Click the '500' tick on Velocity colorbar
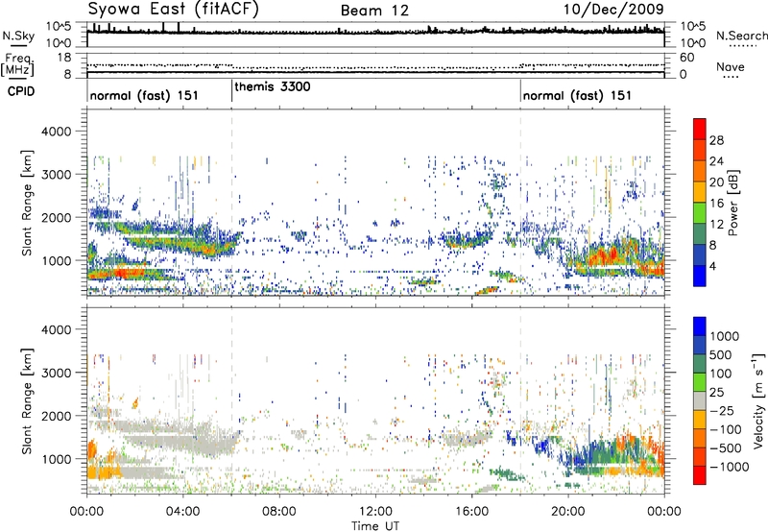 721,355
